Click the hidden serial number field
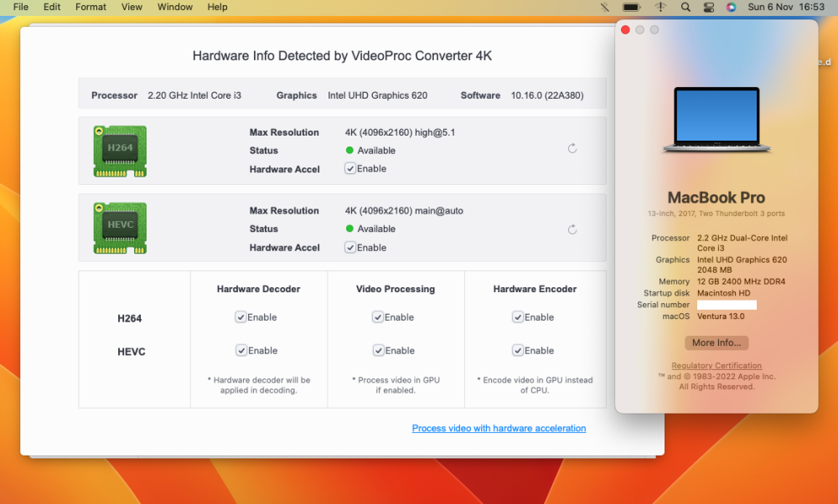Viewport: 838px width, 504px height. (727, 305)
